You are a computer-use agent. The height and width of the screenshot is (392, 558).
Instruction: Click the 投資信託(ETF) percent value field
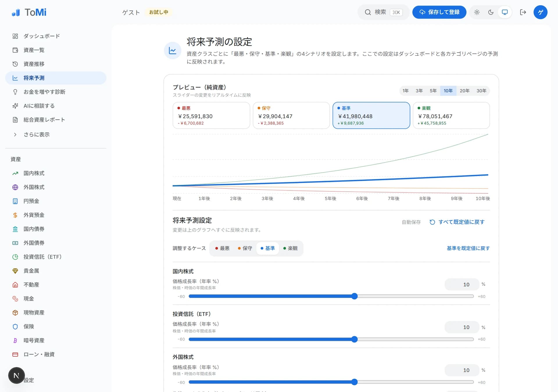coord(462,327)
